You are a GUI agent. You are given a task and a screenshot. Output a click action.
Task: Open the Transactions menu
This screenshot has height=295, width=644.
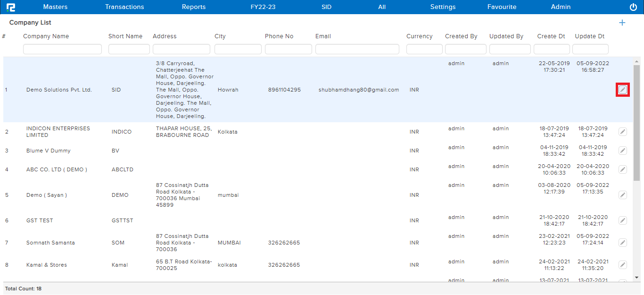tap(124, 7)
